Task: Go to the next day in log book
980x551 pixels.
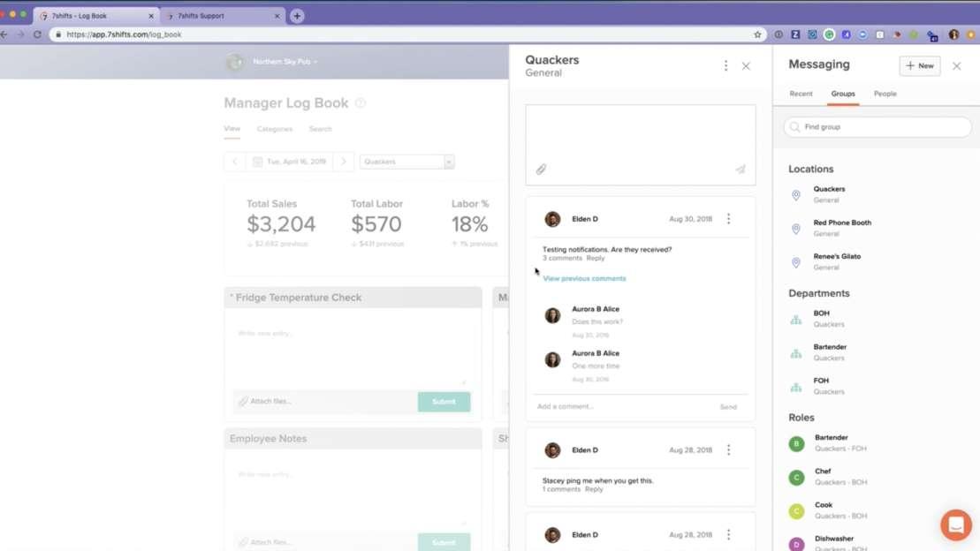Action: (x=343, y=162)
